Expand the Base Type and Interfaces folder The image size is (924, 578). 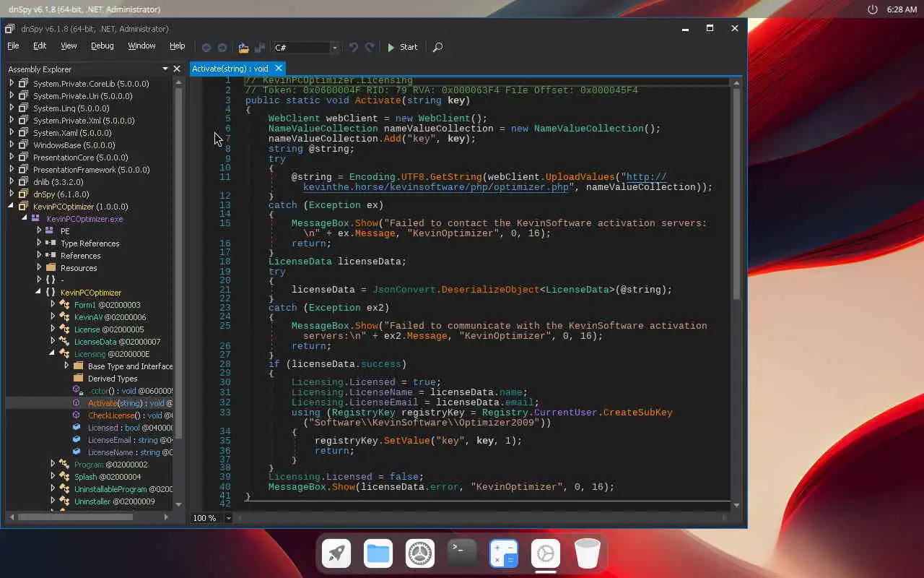(x=66, y=366)
